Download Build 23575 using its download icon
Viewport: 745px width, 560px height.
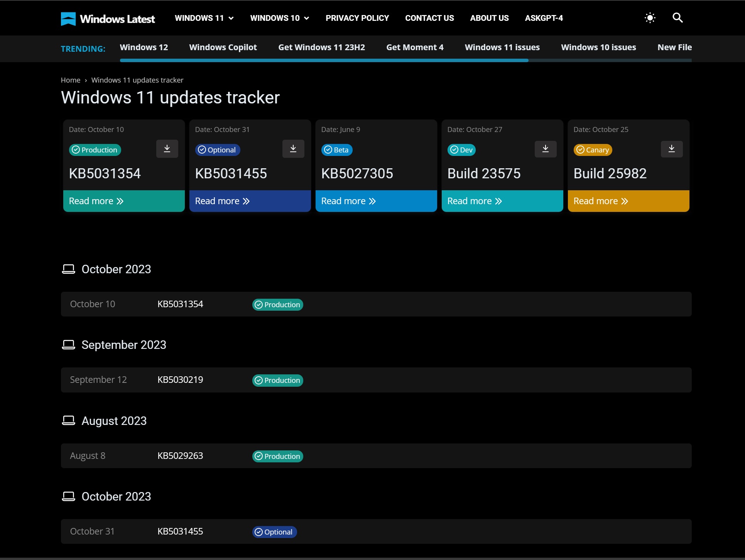tap(546, 149)
